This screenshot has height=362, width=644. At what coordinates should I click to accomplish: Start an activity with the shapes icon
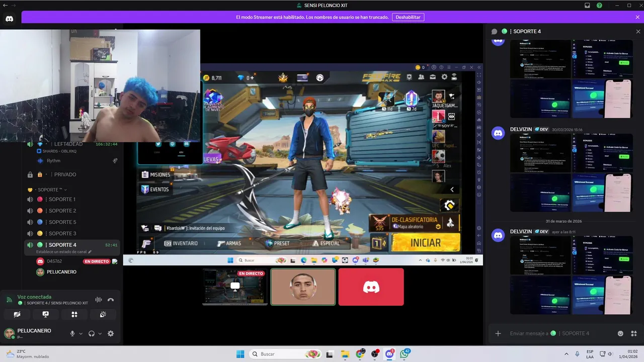(74, 314)
